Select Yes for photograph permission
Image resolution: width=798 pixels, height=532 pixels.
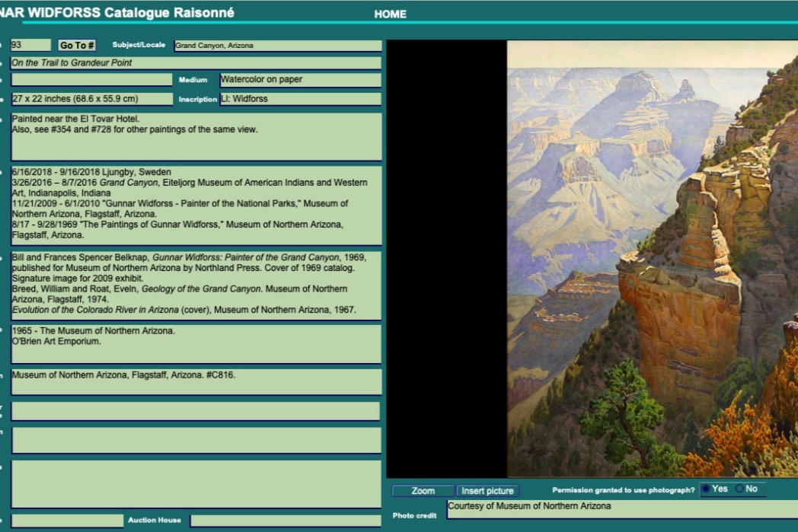[707, 489]
